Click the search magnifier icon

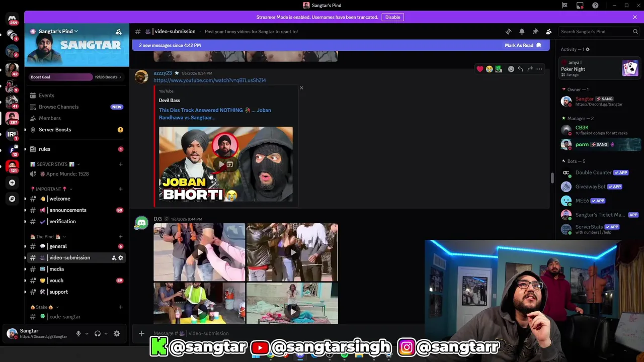tap(635, 31)
